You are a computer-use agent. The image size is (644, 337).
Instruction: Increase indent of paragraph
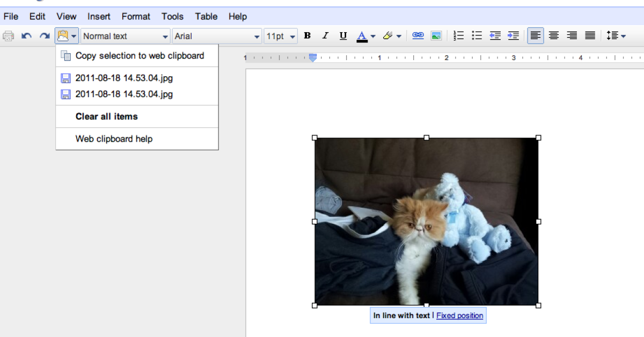tap(513, 36)
